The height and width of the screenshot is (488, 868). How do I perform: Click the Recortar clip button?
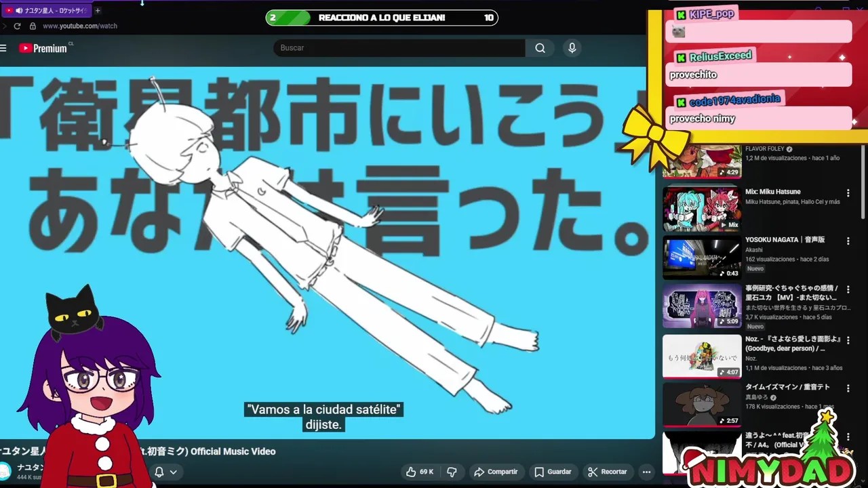(608, 472)
